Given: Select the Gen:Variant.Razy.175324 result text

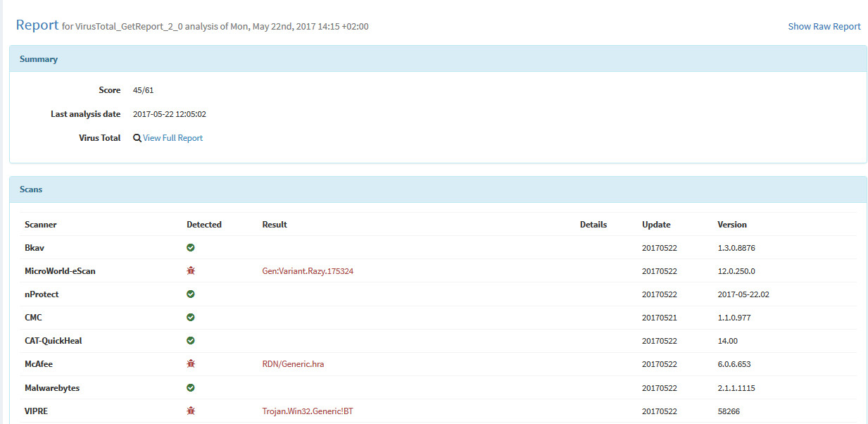Looking at the screenshot, I should pos(308,271).
